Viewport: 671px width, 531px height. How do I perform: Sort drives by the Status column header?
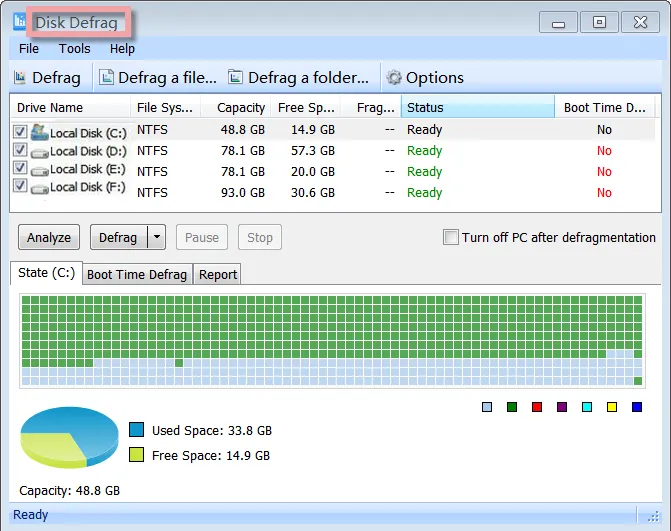pyautogui.click(x=478, y=107)
